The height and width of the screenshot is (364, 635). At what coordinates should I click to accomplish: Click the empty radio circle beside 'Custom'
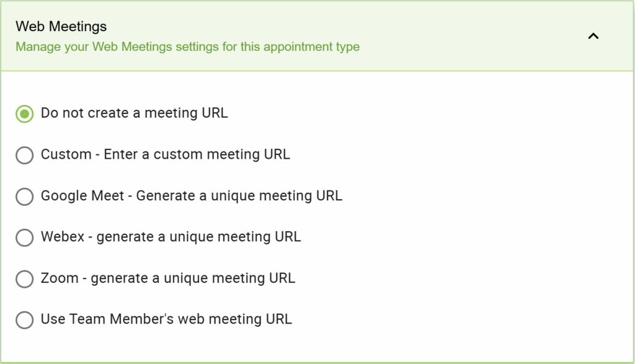click(24, 155)
